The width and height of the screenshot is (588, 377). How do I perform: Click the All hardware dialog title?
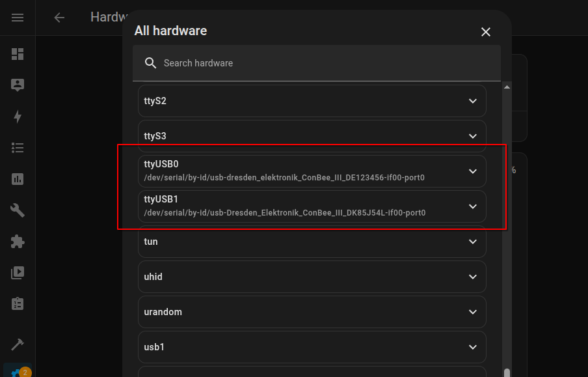170,31
